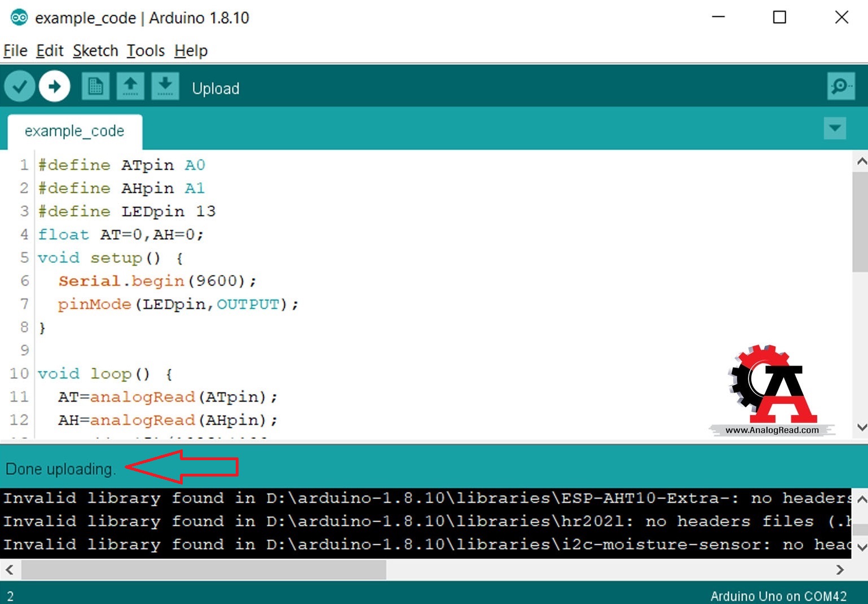Image resolution: width=868 pixels, height=604 pixels.
Task: Click console line mentioning ESP-AHT10-Extra
Action: 426,498
